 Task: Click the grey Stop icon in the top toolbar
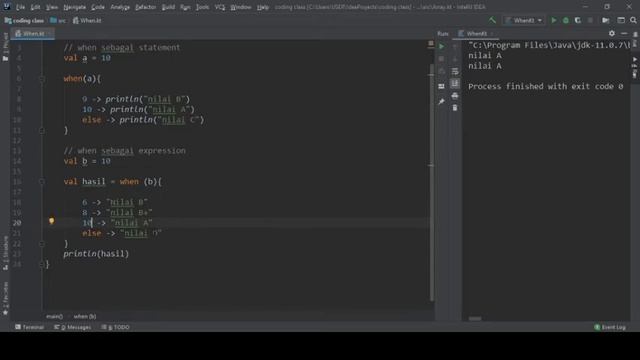[x=590, y=20]
